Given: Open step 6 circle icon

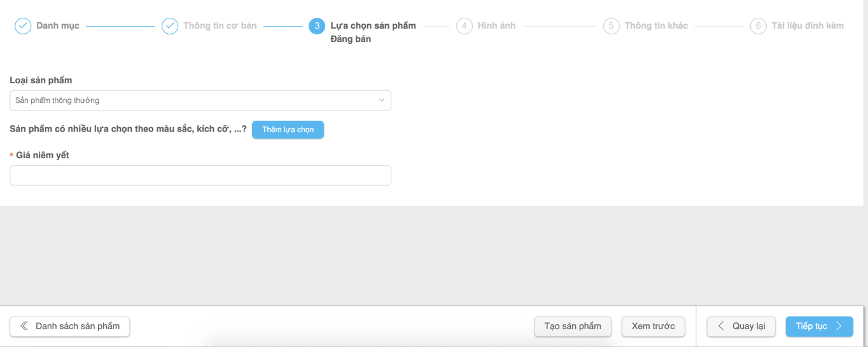Looking at the screenshot, I should coord(759,26).
